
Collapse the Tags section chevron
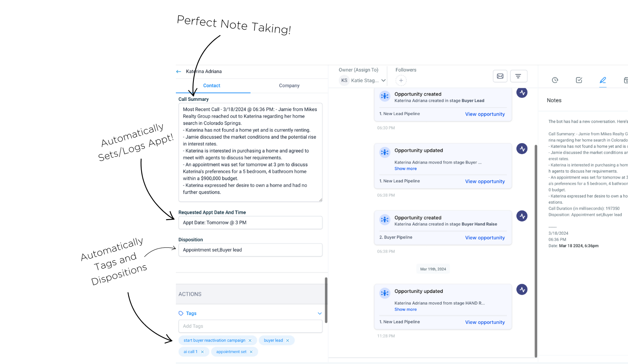coord(319,313)
